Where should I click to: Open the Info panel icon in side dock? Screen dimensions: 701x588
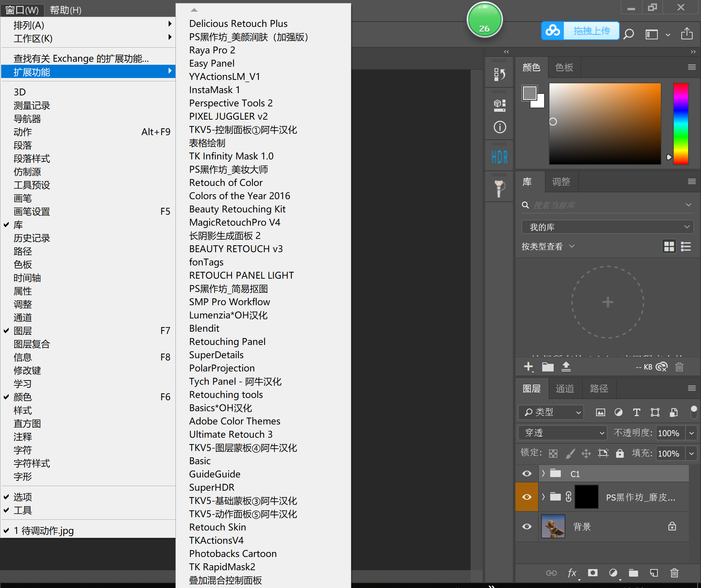pyautogui.click(x=500, y=127)
